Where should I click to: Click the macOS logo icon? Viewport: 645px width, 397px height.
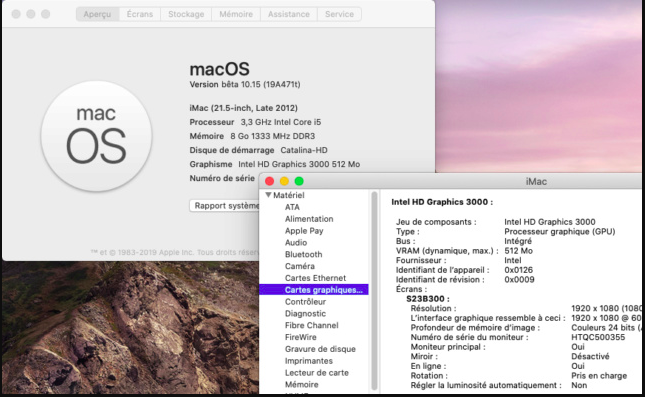(x=96, y=136)
